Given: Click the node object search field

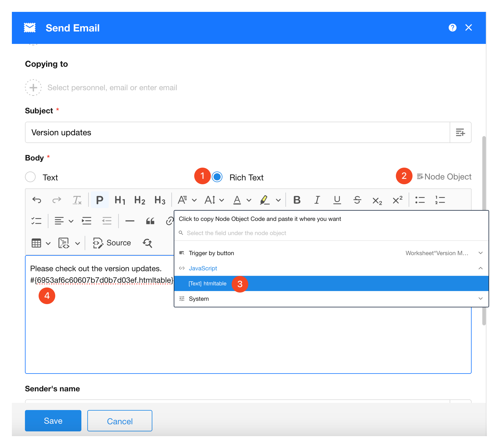Looking at the screenshot, I should (x=236, y=233).
